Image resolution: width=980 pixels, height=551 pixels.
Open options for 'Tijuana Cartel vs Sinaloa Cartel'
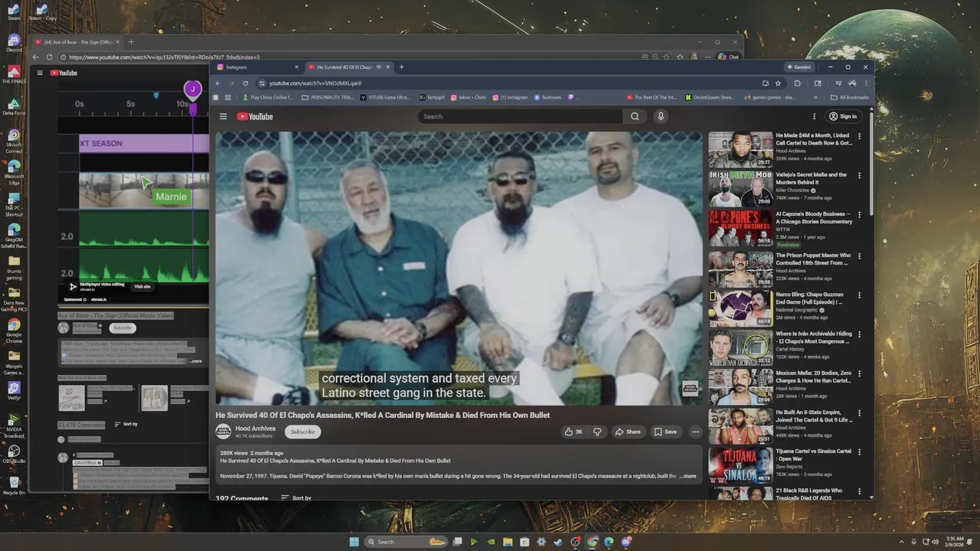pyautogui.click(x=859, y=452)
